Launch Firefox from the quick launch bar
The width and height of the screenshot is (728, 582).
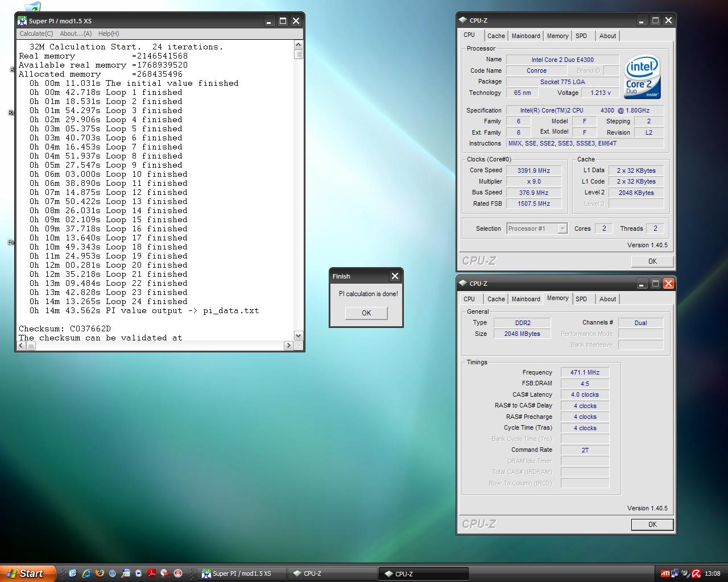click(x=100, y=573)
